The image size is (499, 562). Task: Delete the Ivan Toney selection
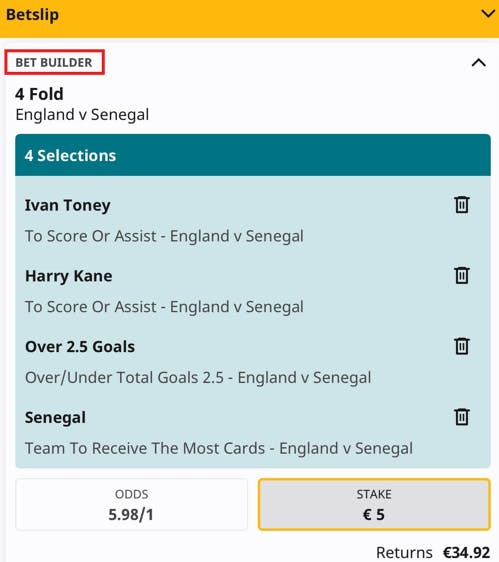(462, 205)
